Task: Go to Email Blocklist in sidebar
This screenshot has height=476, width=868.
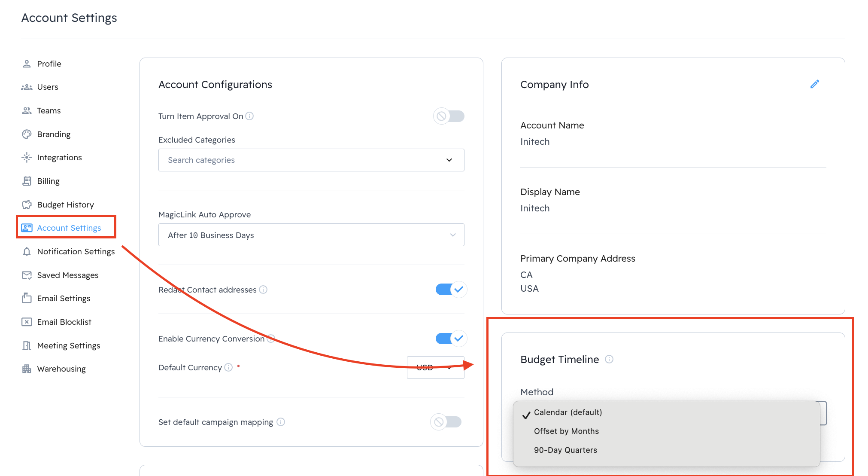Action: pos(64,322)
